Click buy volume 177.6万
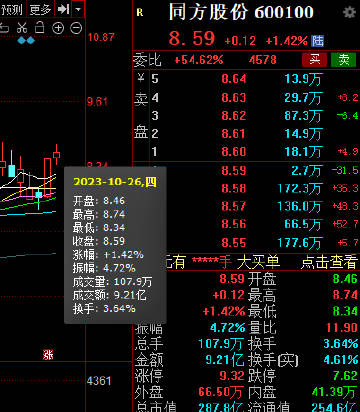360x412 pixels. [x=300, y=243]
